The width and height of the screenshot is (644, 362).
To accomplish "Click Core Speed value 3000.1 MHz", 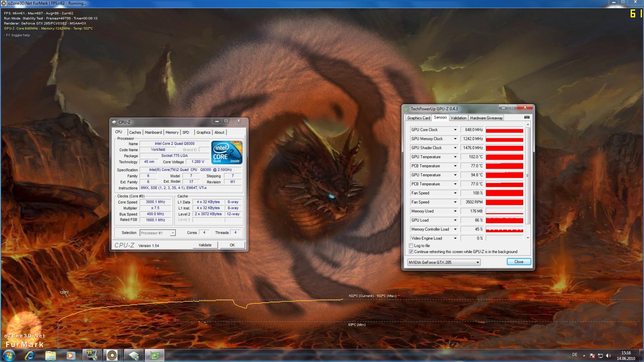I will [155, 202].
